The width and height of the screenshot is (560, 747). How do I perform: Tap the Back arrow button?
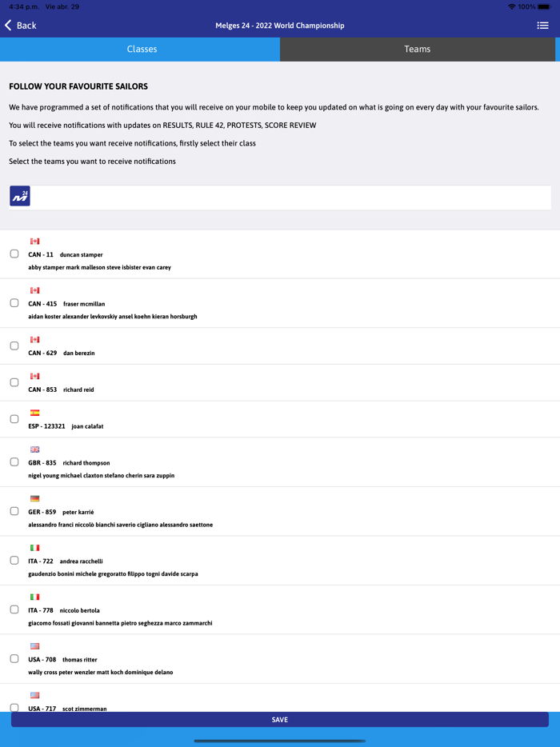[21, 26]
